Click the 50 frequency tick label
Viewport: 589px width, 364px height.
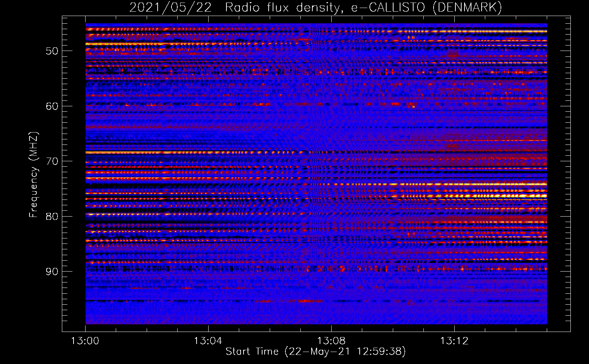pyautogui.click(x=52, y=51)
